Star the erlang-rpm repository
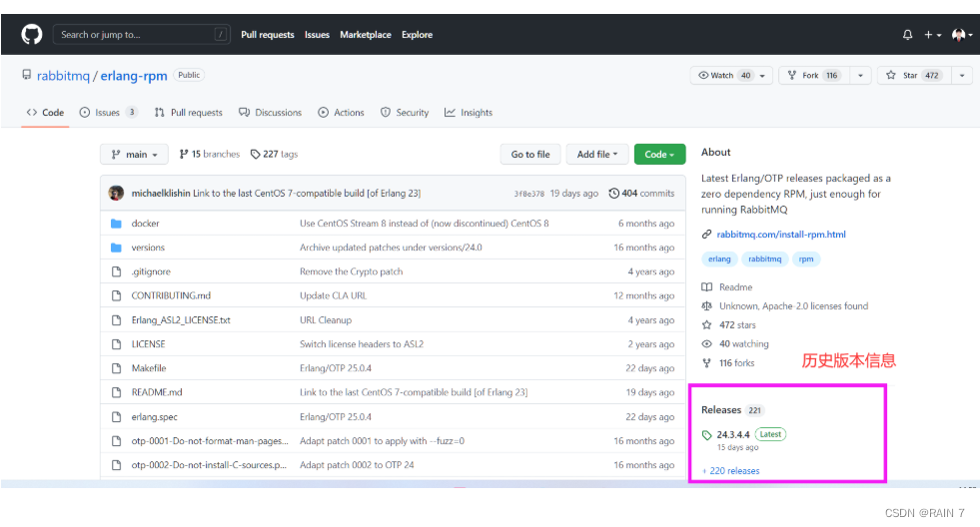 pyautogui.click(x=909, y=75)
